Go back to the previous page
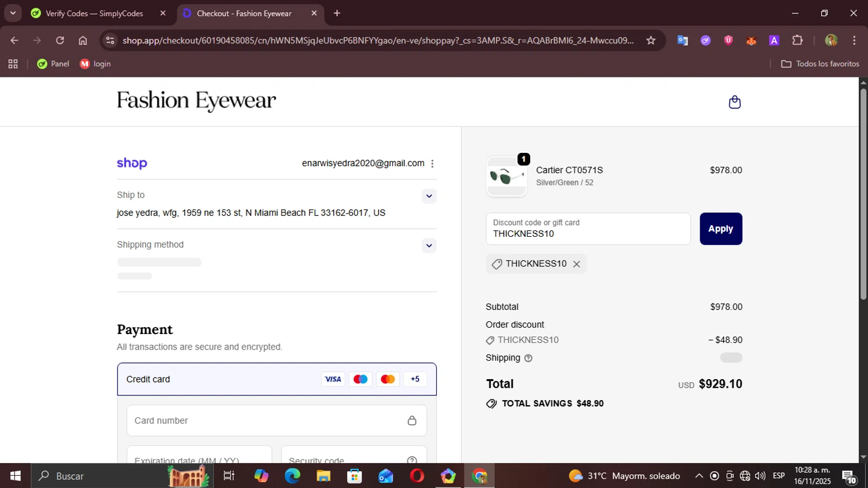 pyautogui.click(x=14, y=40)
